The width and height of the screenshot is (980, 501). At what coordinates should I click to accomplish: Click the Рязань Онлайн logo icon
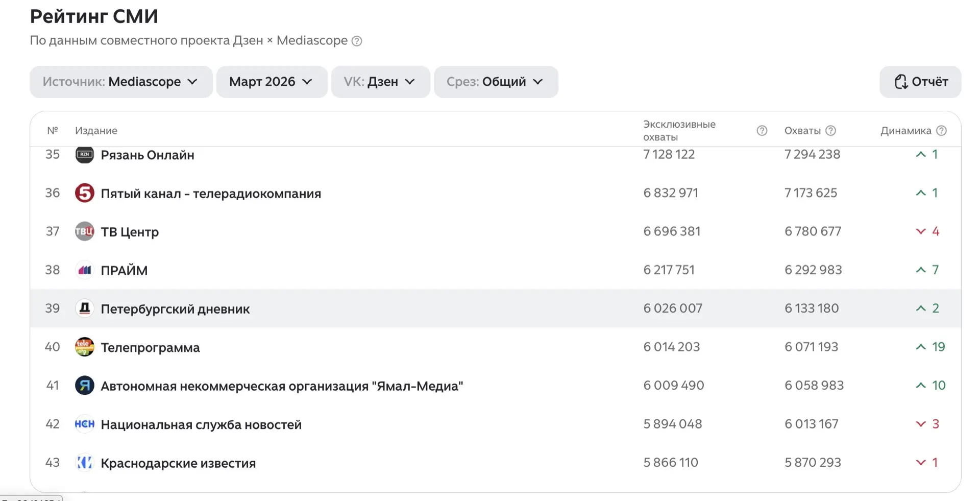coord(84,154)
